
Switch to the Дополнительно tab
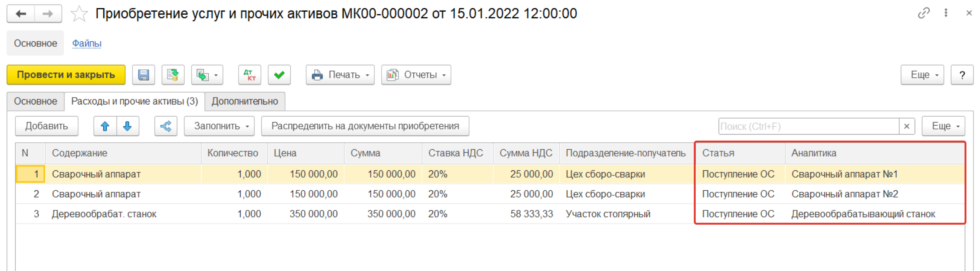(245, 101)
